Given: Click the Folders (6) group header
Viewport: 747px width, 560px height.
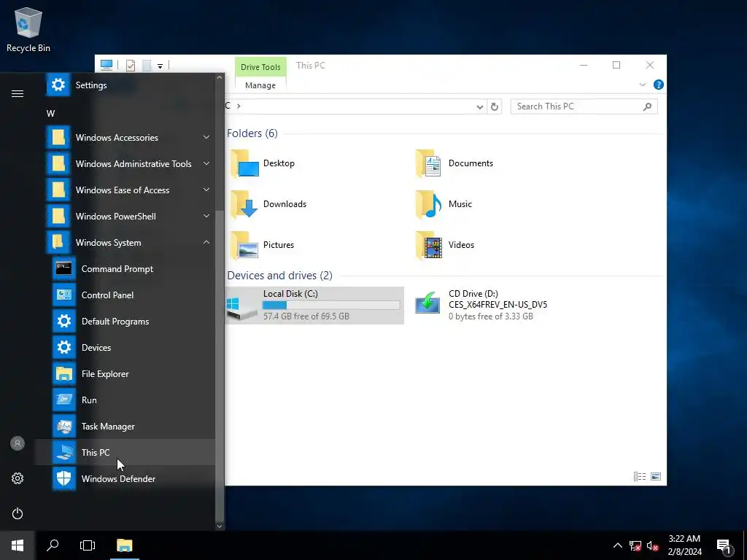Looking at the screenshot, I should pos(252,133).
